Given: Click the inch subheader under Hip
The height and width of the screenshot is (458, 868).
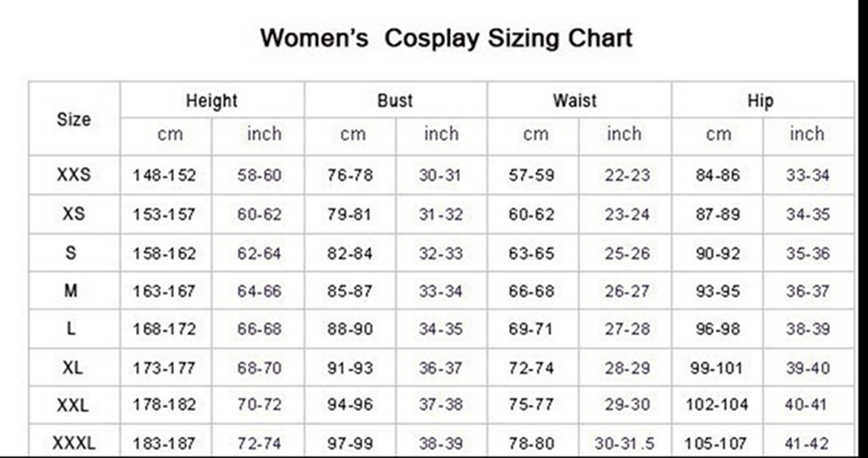Looking at the screenshot, I should (807, 135).
